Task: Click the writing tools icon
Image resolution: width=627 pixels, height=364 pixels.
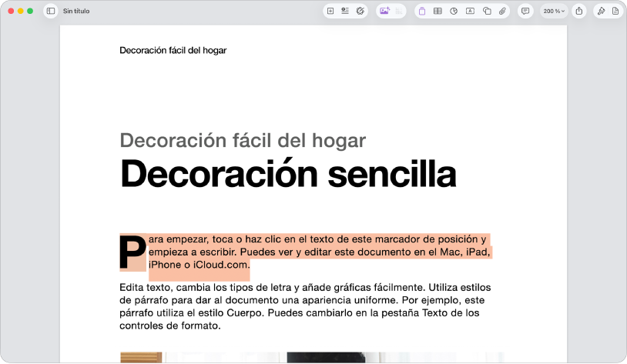Action: (x=360, y=12)
